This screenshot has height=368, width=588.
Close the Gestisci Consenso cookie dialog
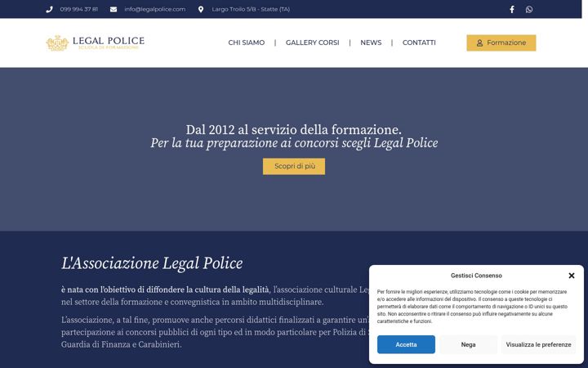point(571,276)
